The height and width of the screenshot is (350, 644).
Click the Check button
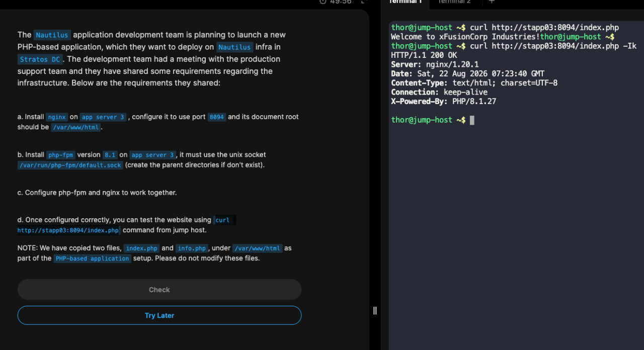[159, 290]
